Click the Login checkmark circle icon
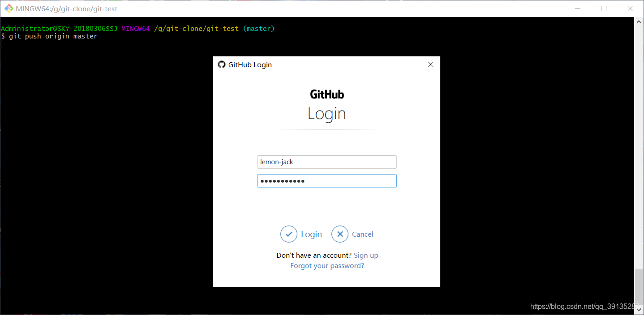This screenshot has width=644, height=315. (x=289, y=234)
